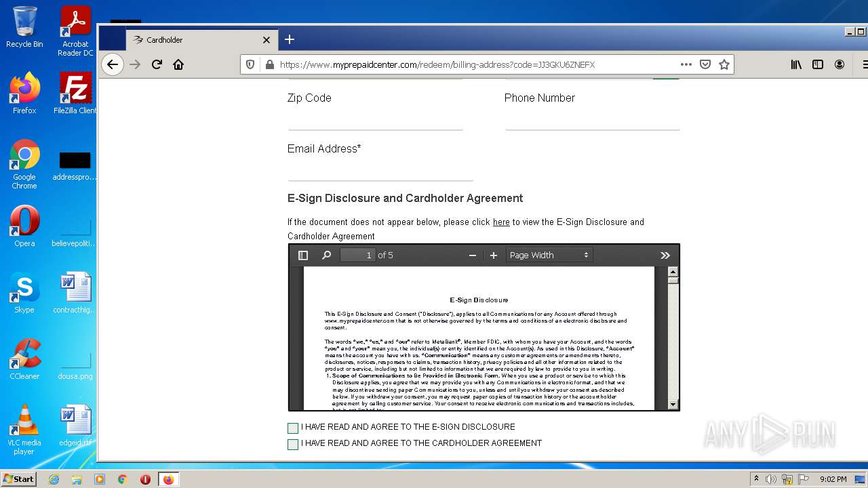Open Recycle Bin desktop icon
868x488 pixels.
pyautogui.click(x=24, y=27)
